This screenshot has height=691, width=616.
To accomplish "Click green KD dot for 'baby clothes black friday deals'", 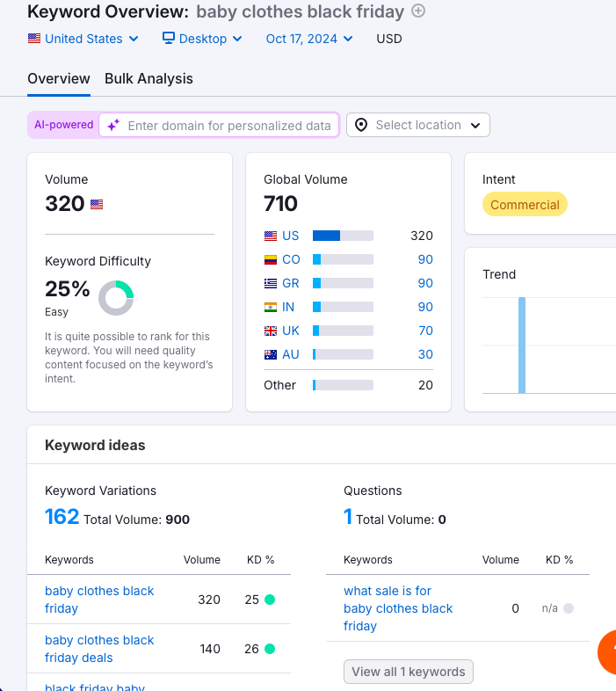I will tap(270, 649).
